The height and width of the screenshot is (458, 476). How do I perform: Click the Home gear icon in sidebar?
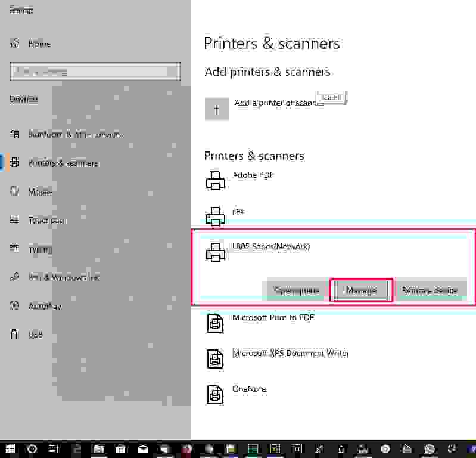[15, 44]
